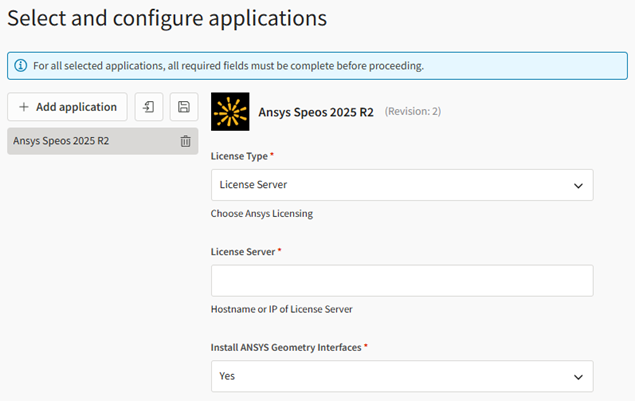Click the info icon in the blue banner
Screen dimensions: 635x401
(21, 65)
